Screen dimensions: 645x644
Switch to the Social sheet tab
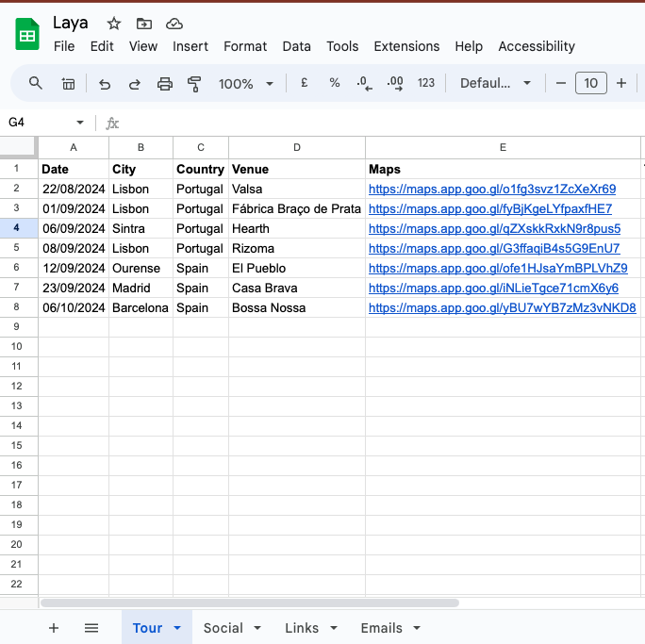click(223, 628)
